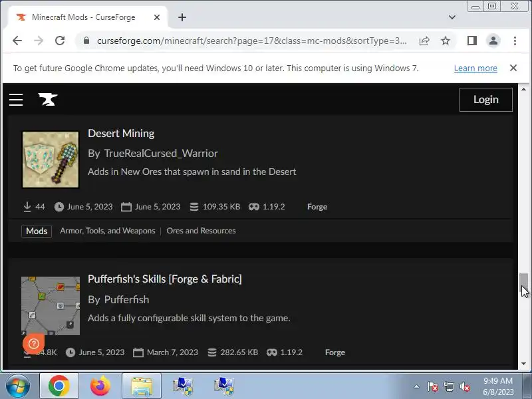Click the Desert Mining created calendar icon
This screenshot has height=399, width=532.
(x=126, y=207)
